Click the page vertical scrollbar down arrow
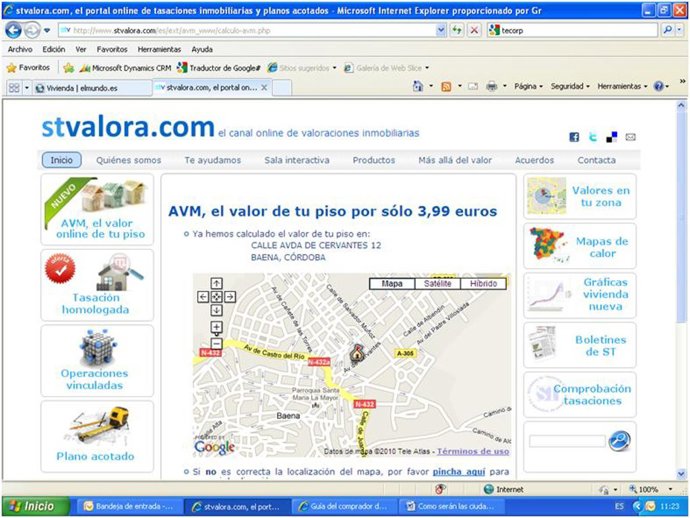The width and height of the screenshot is (690, 518). tap(681, 474)
